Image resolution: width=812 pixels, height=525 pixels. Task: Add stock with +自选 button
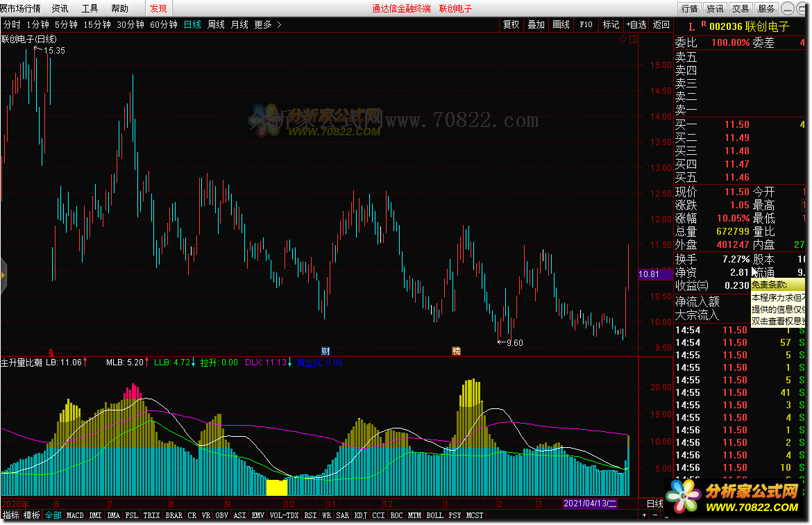click(636, 24)
